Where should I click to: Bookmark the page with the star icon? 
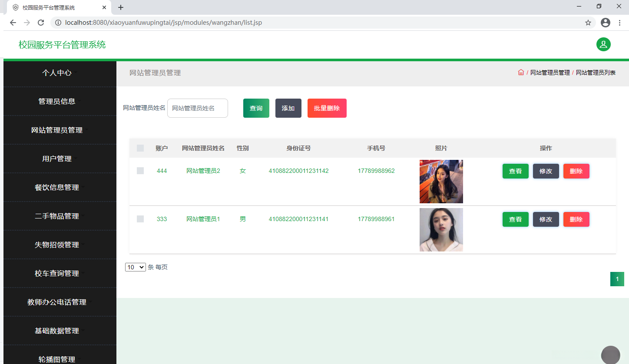coord(588,23)
